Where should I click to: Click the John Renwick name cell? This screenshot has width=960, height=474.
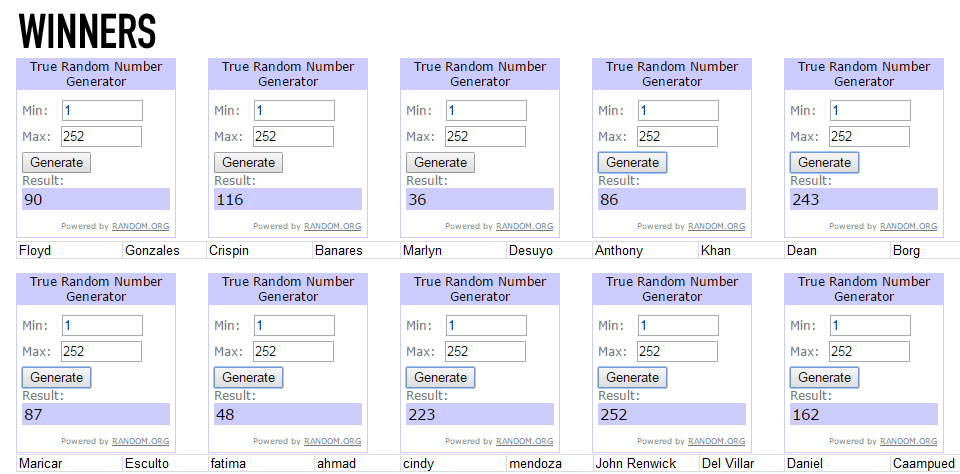pyautogui.click(x=636, y=464)
